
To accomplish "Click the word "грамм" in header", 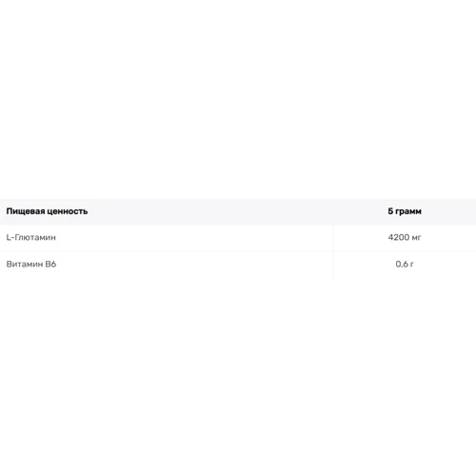I will (408, 211).
